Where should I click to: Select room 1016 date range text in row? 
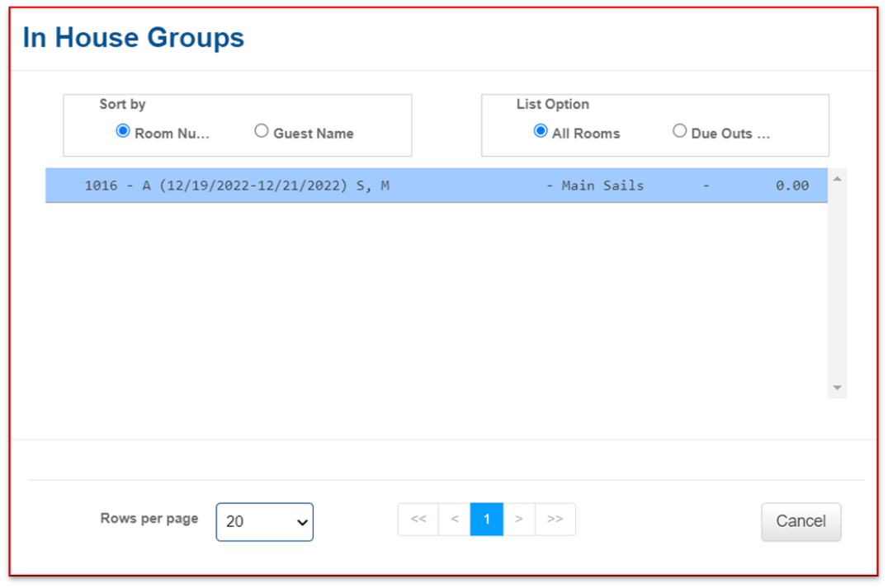click(253, 186)
